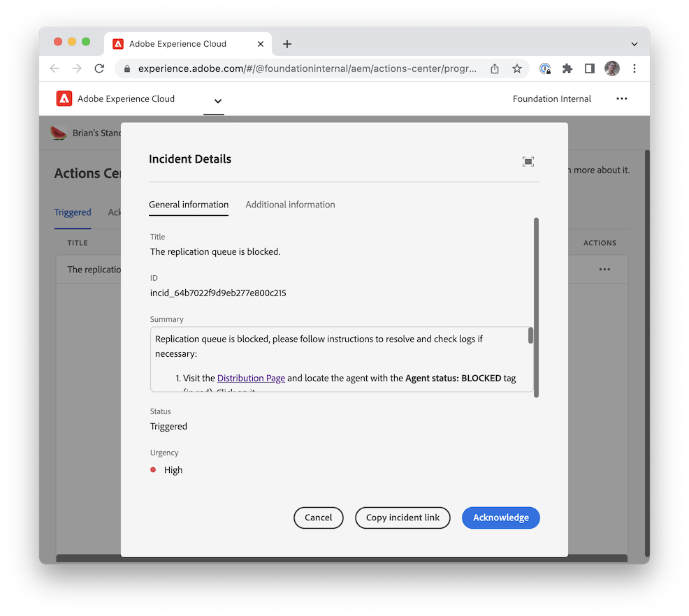The height and width of the screenshot is (616, 689).
Task: Click the Adobe logo in the header
Action: (64, 98)
